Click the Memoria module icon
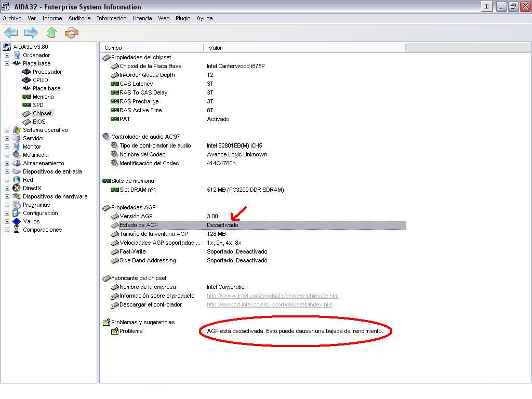532x399 pixels. point(26,97)
